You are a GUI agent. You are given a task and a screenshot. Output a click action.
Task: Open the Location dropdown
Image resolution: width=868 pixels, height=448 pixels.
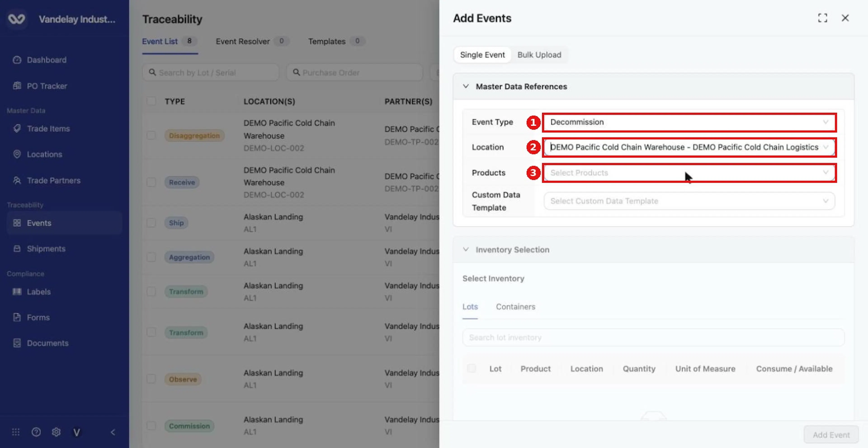pyautogui.click(x=689, y=147)
